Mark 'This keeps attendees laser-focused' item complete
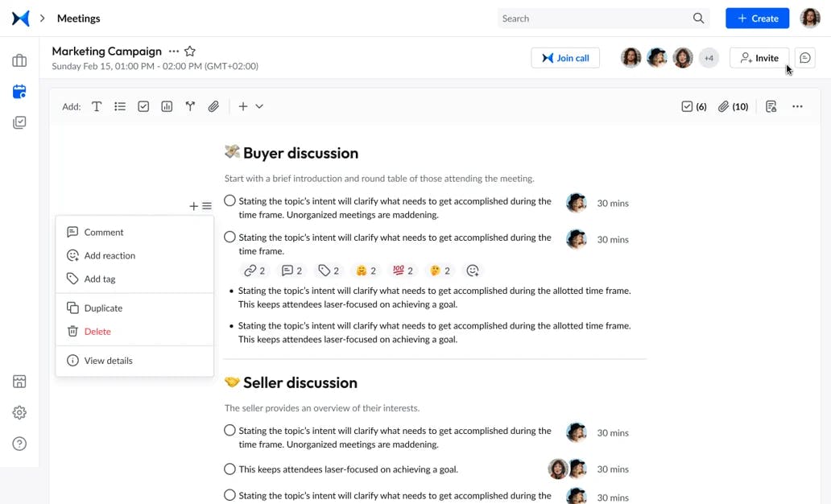The height and width of the screenshot is (504, 831). 230,469
